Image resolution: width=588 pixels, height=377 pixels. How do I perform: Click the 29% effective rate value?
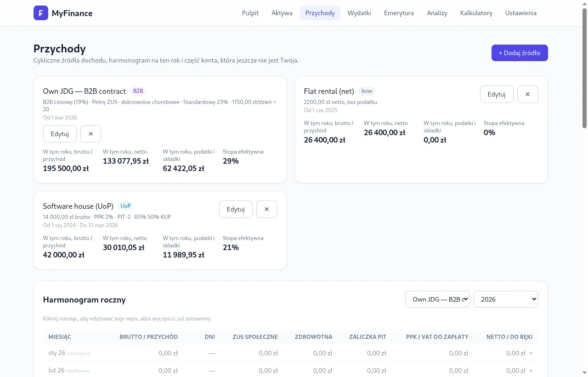point(231,161)
